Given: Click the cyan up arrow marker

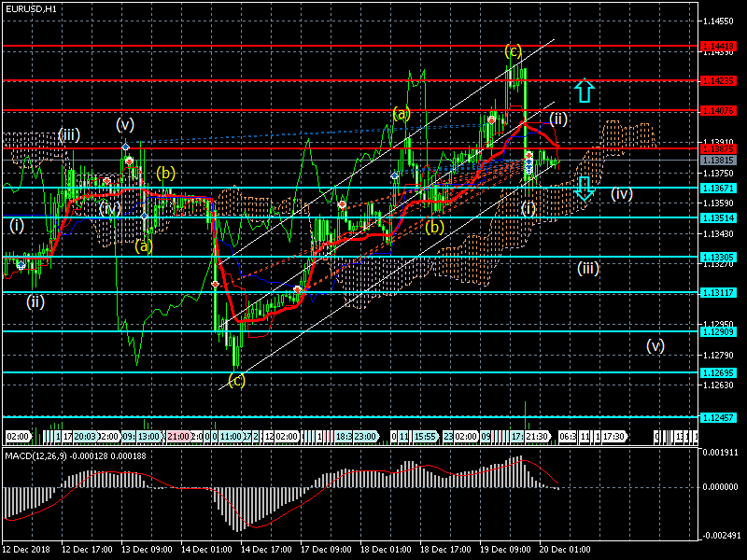Looking at the screenshot, I should tap(584, 91).
